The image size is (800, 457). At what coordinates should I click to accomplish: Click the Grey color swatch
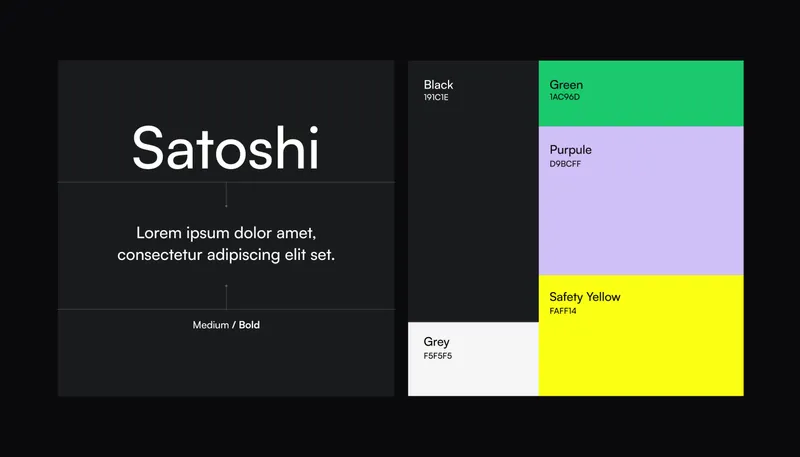[473, 359]
